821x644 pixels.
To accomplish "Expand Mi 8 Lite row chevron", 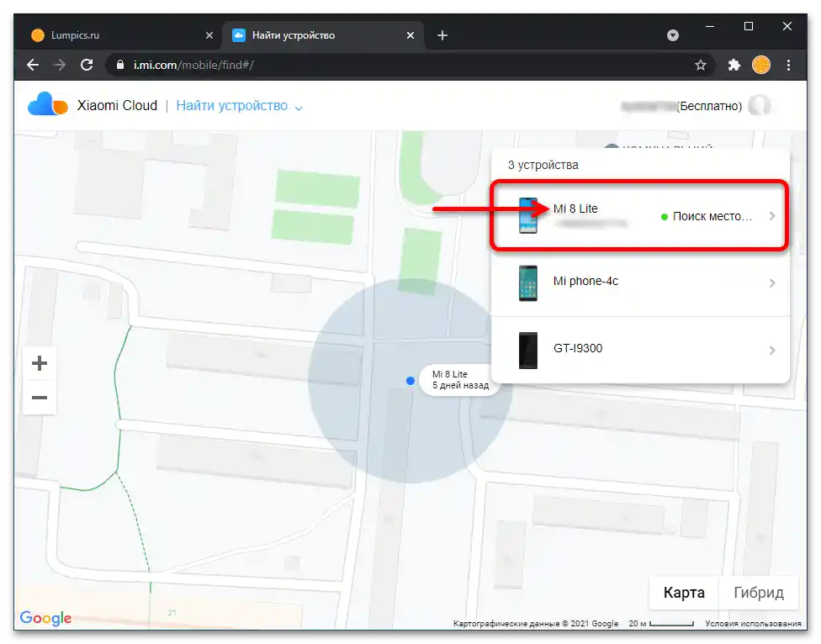I will point(771,216).
